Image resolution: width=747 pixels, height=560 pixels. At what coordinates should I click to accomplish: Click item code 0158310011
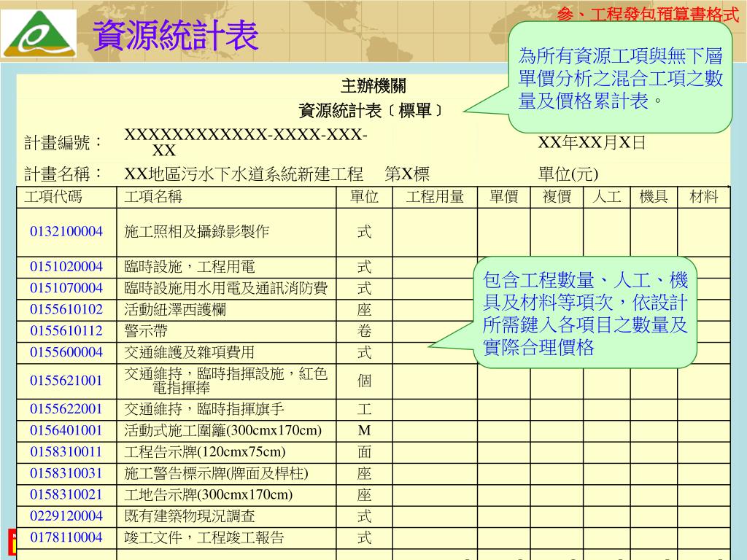[66, 452]
